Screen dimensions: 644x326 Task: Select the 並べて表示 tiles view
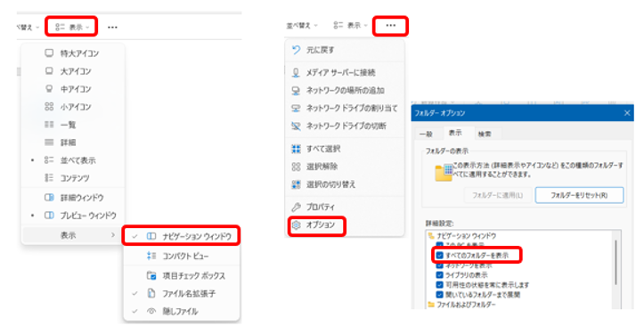point(73,160)
